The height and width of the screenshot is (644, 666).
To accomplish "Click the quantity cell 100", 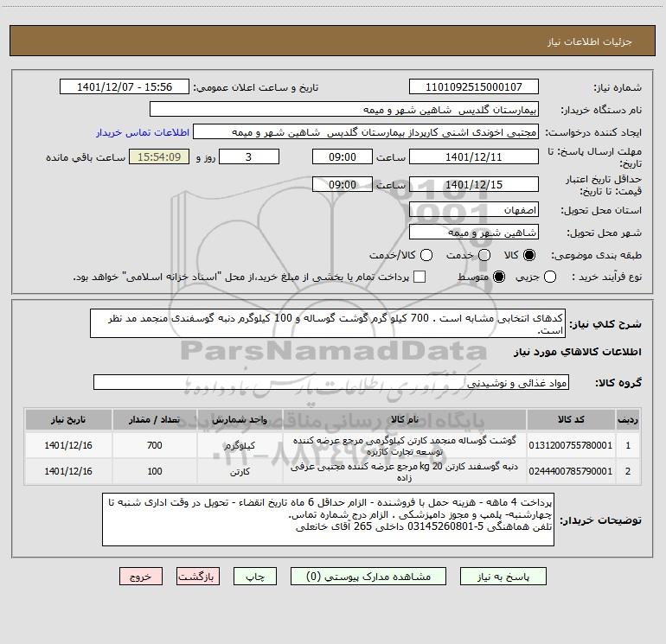I will click(155, 471).
